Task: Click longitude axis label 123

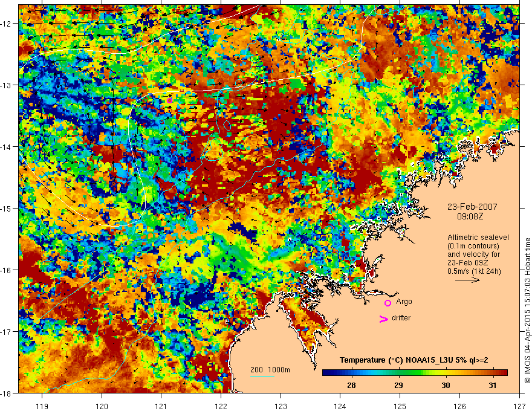Action: point(281,406)
